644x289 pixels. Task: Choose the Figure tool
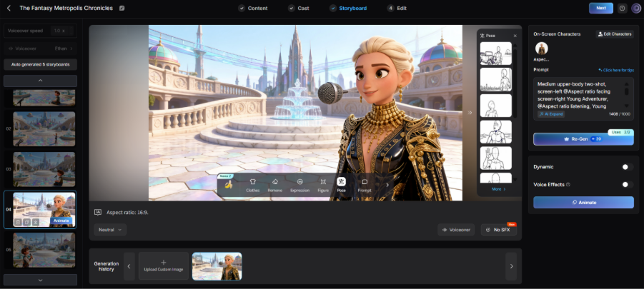323,185
